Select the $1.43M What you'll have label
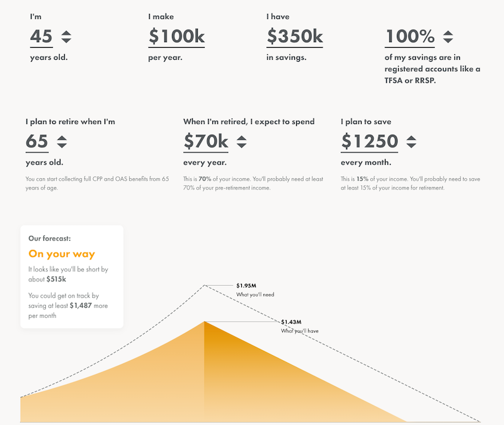 coord(300,326)
